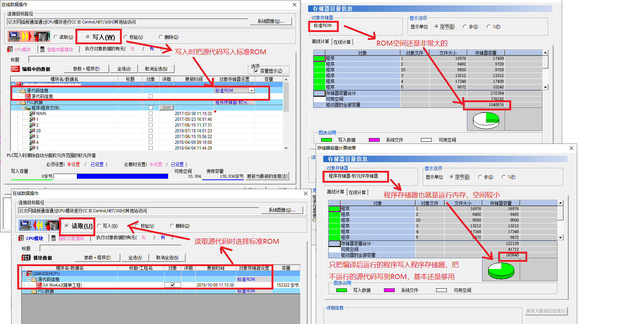Enable the checkbox for program MAIN
Screen dimensions: 644x324
pyautogui.click(x=150, y=114)
